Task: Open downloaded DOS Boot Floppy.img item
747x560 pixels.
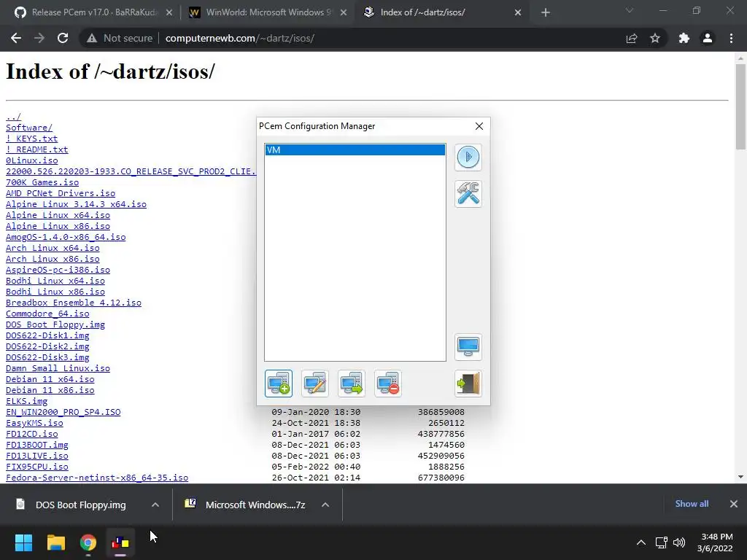Action: 71,505
